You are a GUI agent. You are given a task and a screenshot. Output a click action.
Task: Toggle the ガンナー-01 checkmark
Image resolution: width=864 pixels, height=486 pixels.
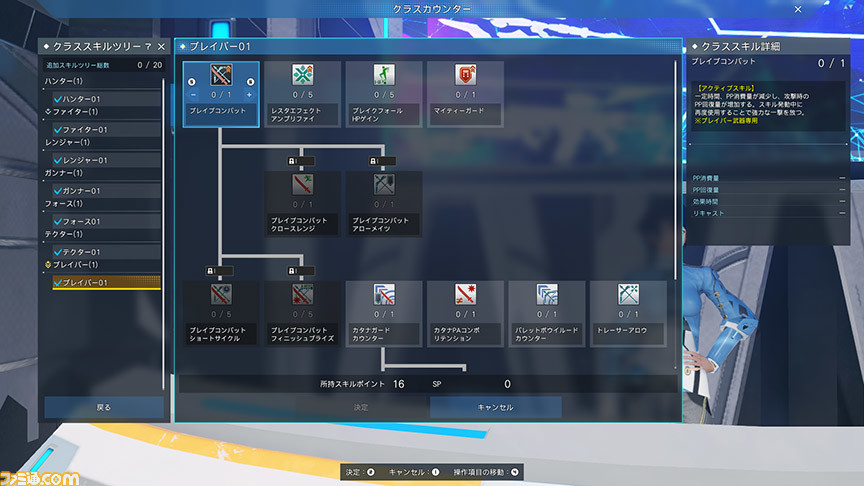[x=57, y=191]
